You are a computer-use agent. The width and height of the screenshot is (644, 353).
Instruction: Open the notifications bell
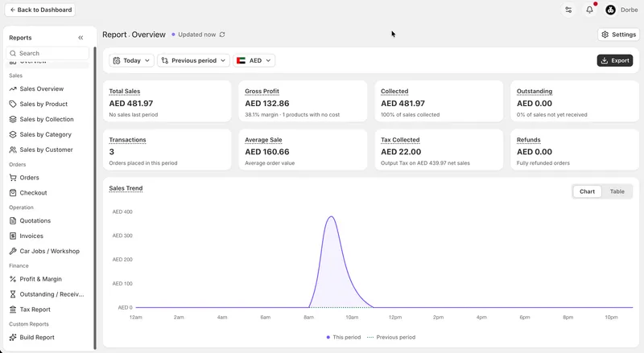589,10
